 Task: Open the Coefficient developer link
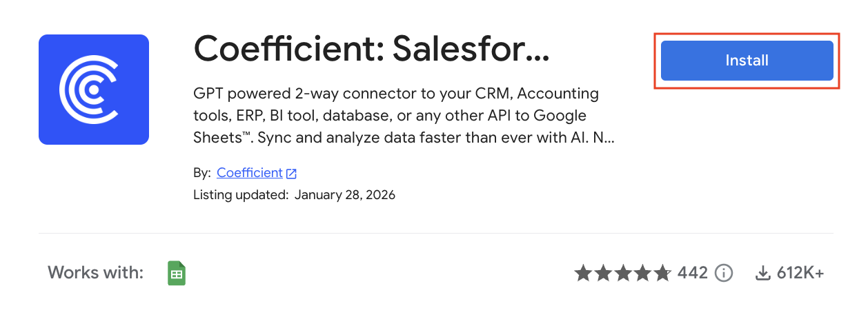click(249, 173)
